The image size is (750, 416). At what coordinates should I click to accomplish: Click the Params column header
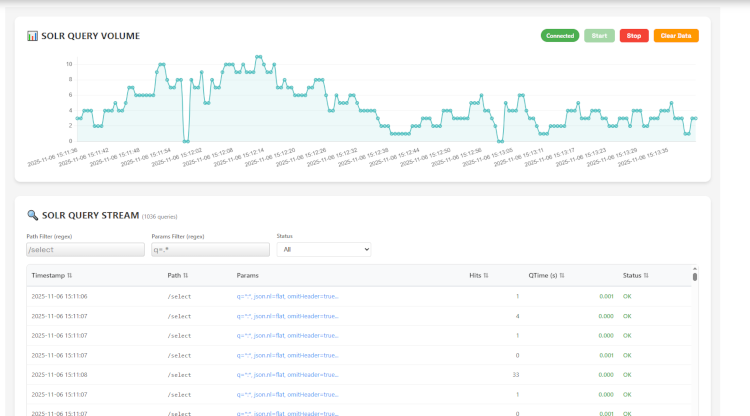[247, 275]
